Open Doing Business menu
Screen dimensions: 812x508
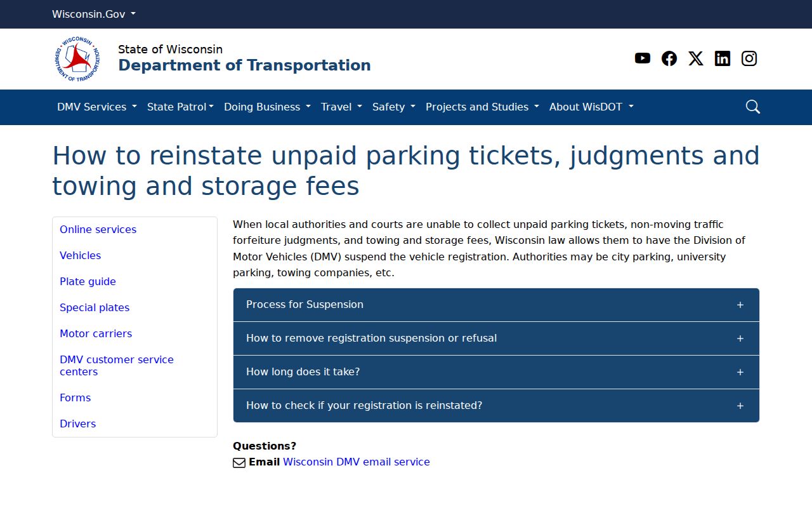(x=267, y=107)
